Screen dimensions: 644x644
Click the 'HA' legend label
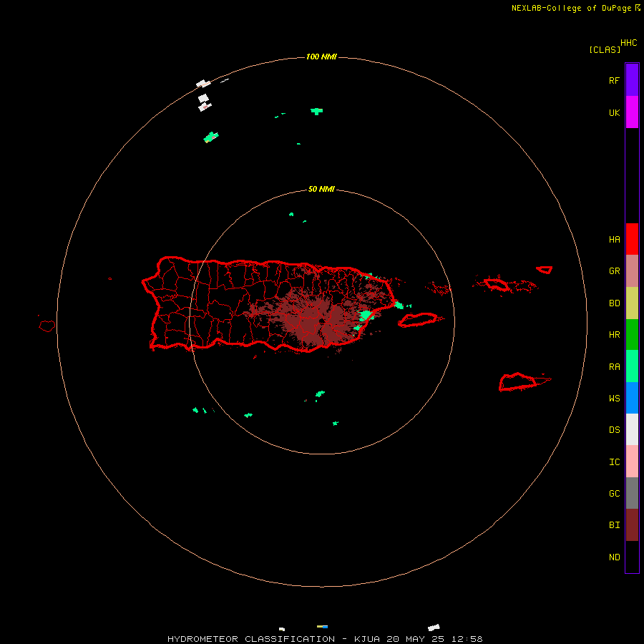click(614, 240)
